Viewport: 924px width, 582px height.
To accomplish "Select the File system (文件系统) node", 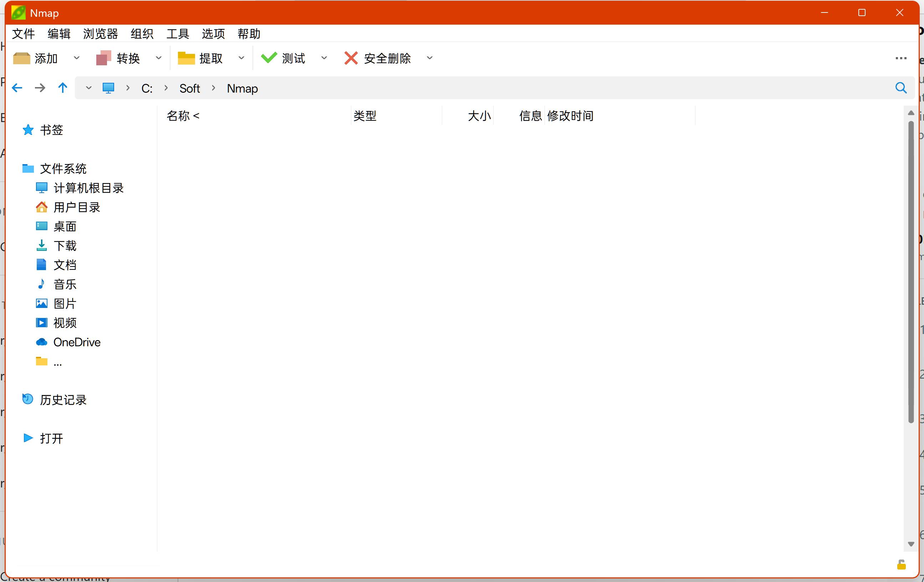I will point(54,168).
